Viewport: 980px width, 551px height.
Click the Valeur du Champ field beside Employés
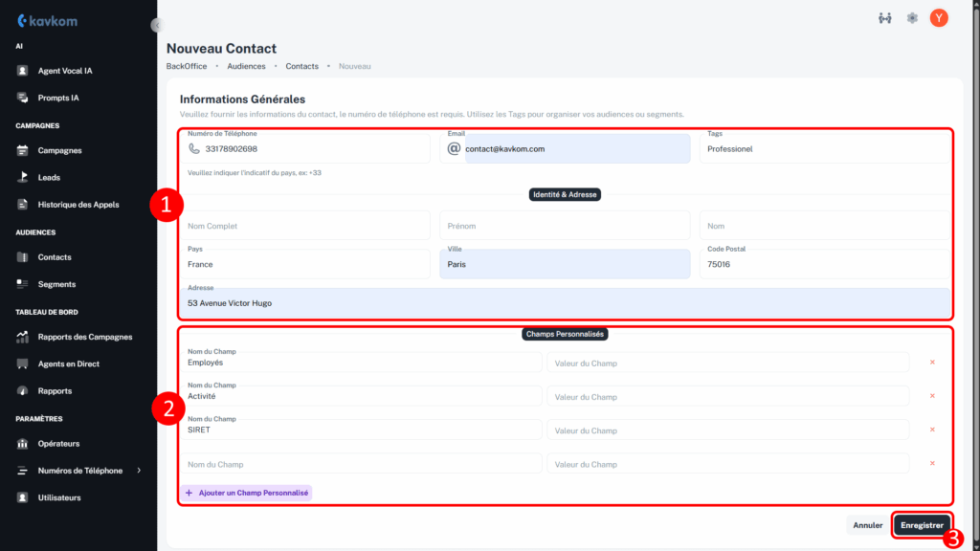point(727,363)
